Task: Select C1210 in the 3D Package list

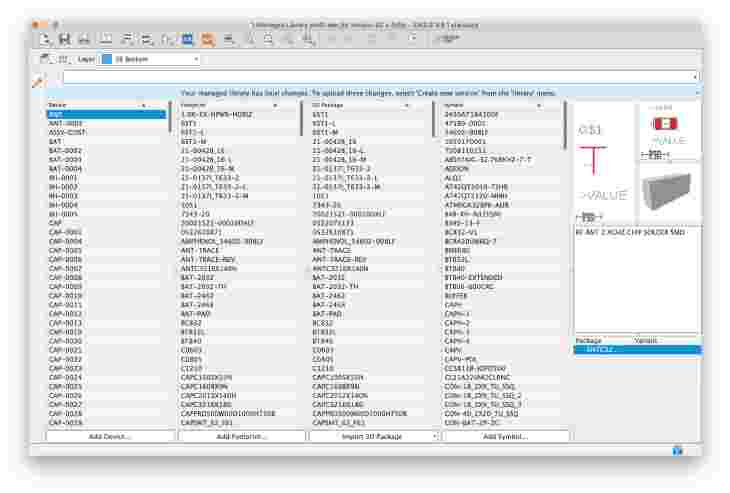Action: [x=323, y=369]
